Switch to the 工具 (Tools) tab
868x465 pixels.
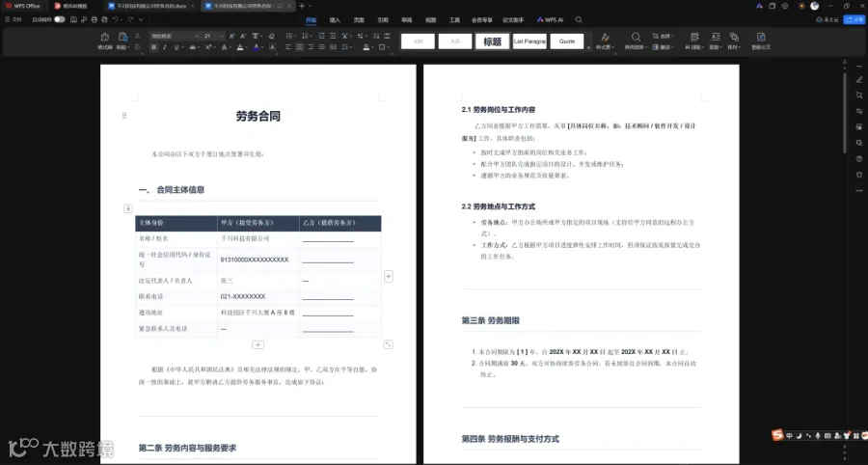[454, 20]
